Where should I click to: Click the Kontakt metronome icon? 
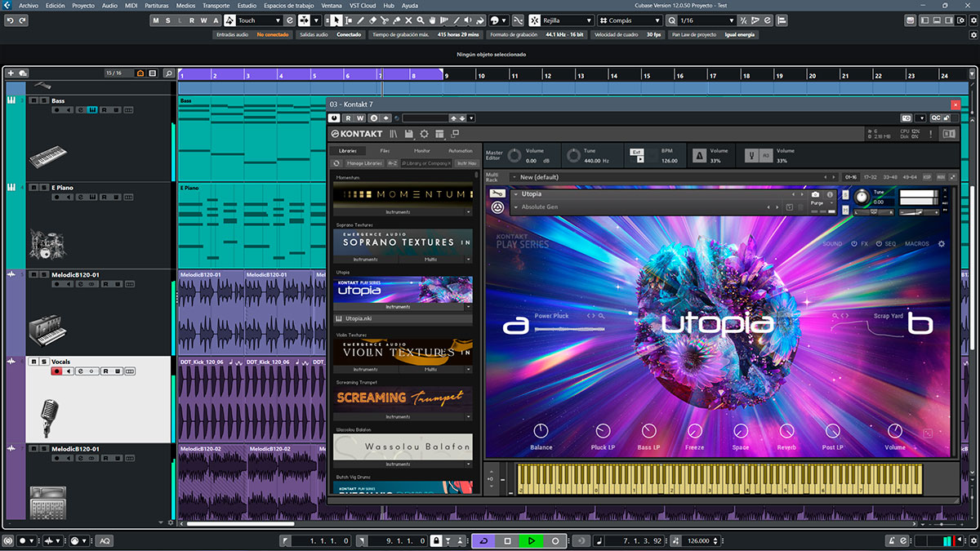(x=699, y=155)
